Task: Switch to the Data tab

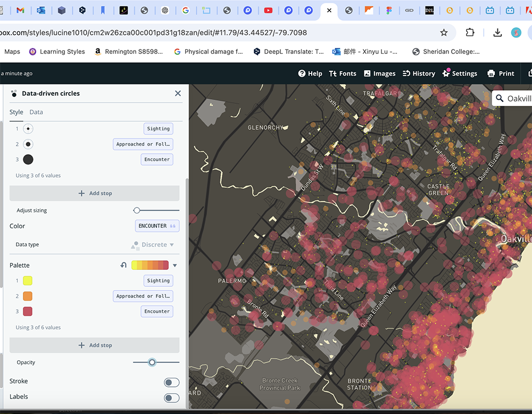Action: [x=36, y=112]
